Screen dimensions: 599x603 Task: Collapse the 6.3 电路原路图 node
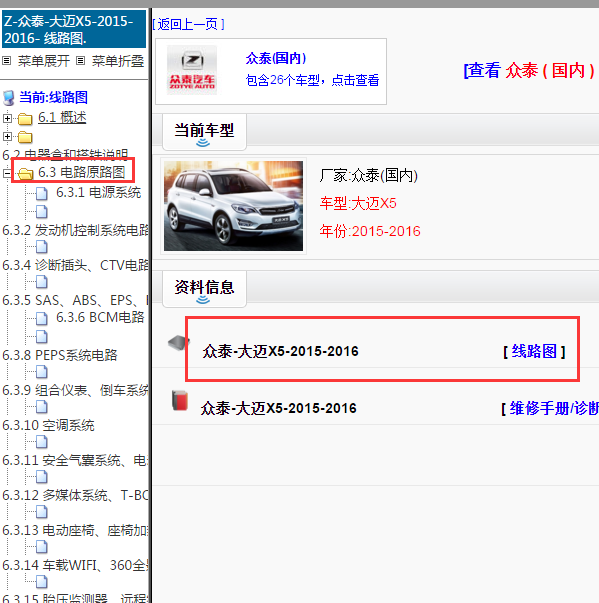click(x=7, y=173)
